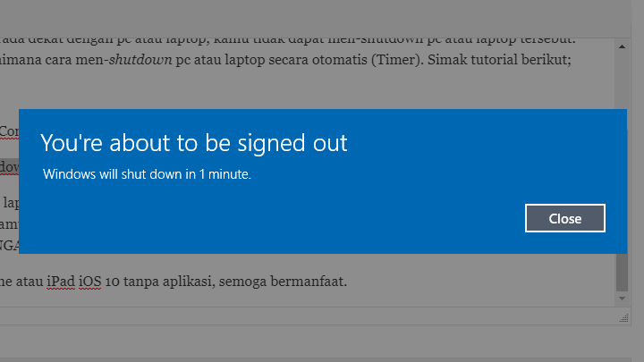This screenshot has height=362, width=644.
Task: Click the underlined word "iPad" in the editor
Action: tap(60, 282)
